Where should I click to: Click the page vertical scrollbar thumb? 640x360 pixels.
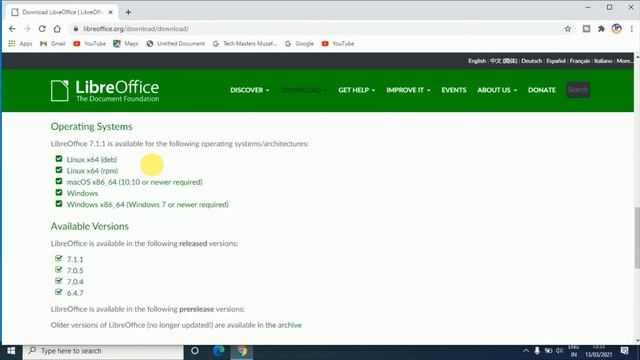click(637, 238)
